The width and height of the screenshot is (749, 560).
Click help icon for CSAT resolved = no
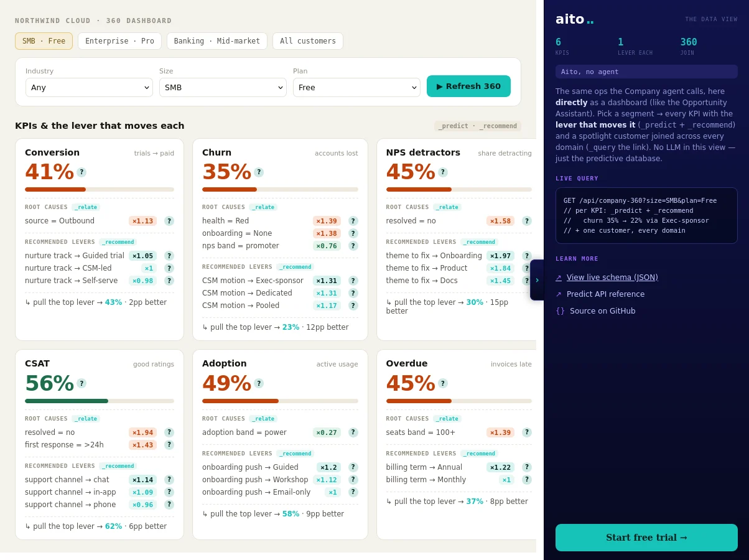(169, 432)
